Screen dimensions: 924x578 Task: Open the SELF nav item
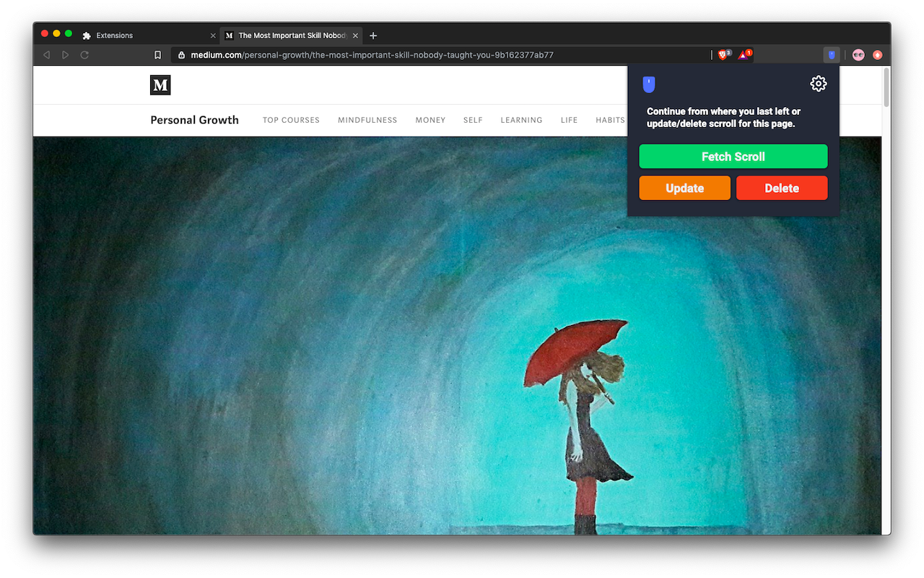tap(473, 120)
